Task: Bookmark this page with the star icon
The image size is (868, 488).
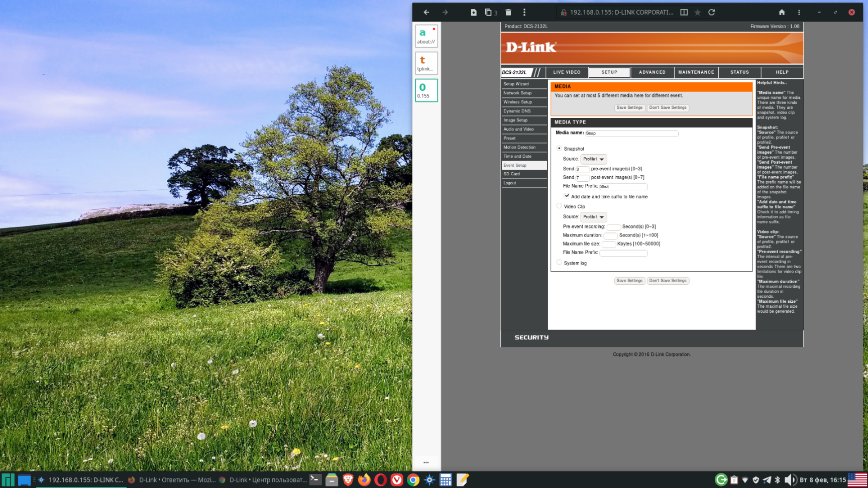Action: tap(698, 13)
